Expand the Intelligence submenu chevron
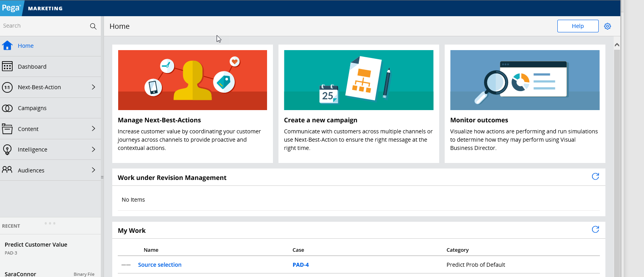Image resolution: width=644 pixels, height=277 pixels. pos(93,150)
